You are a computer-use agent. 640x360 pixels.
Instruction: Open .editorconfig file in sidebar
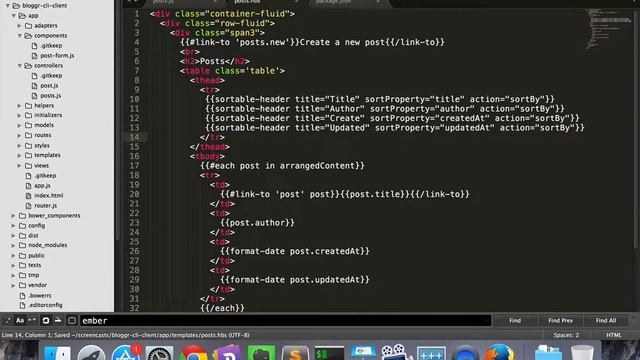pyautogui.click(x=45, y=305)
